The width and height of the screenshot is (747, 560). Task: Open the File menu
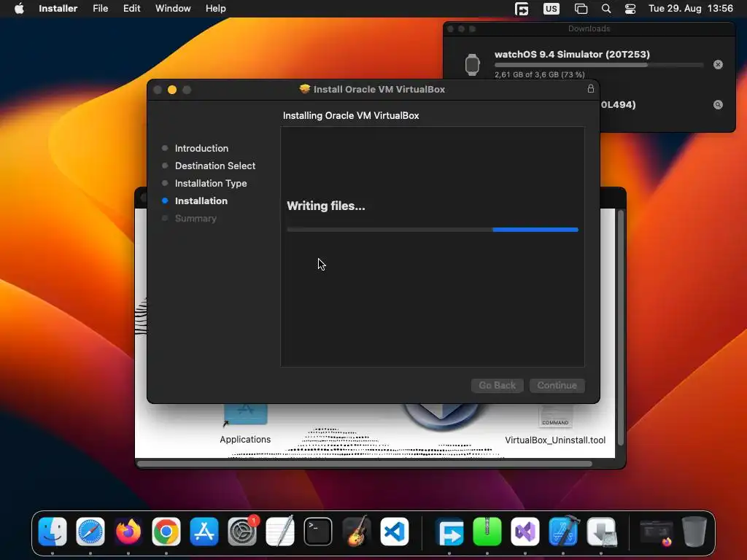click(x=101, y=9)
